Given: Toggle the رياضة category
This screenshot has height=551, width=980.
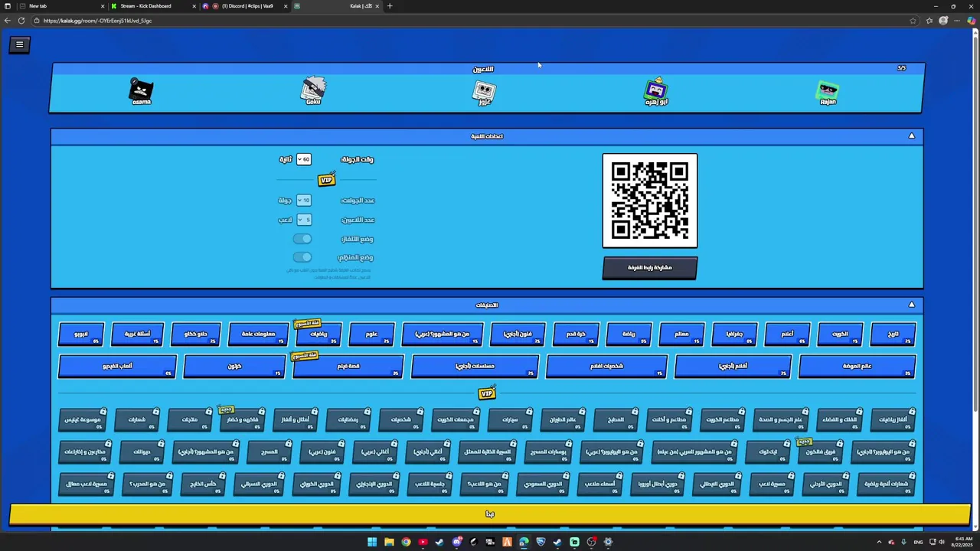Looking at the screenshot, I should (x=629, y=334).
